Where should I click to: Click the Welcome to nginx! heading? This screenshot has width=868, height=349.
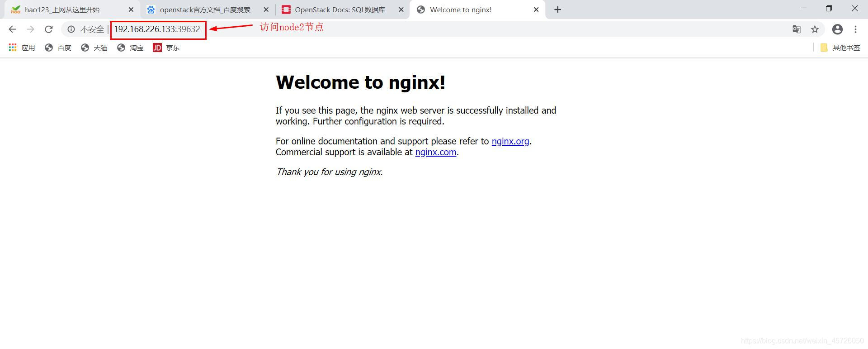tap(360, 82)
